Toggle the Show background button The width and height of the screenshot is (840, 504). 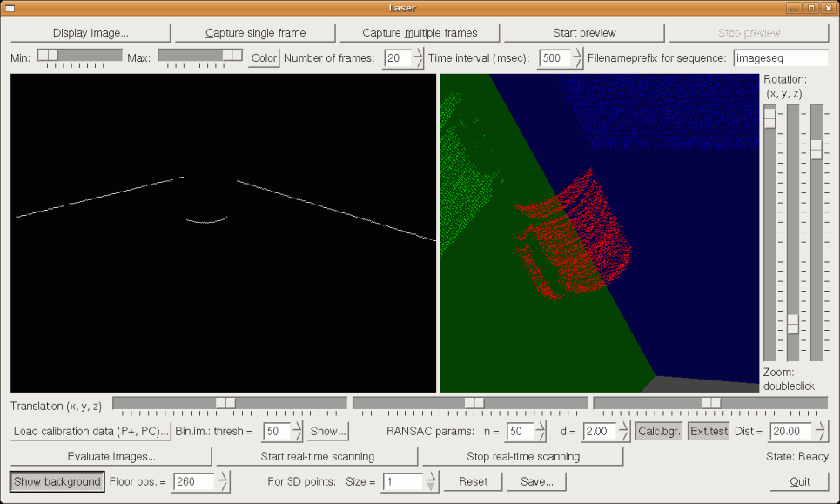[57, 481]
